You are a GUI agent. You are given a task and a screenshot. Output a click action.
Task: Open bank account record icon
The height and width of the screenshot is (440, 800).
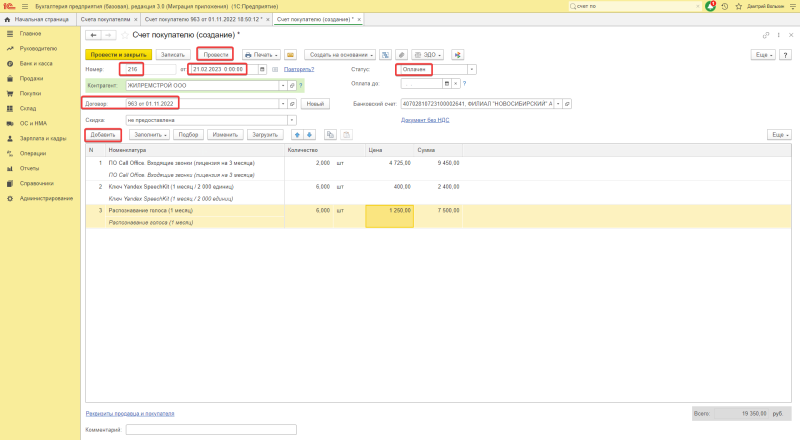(567, 104)
